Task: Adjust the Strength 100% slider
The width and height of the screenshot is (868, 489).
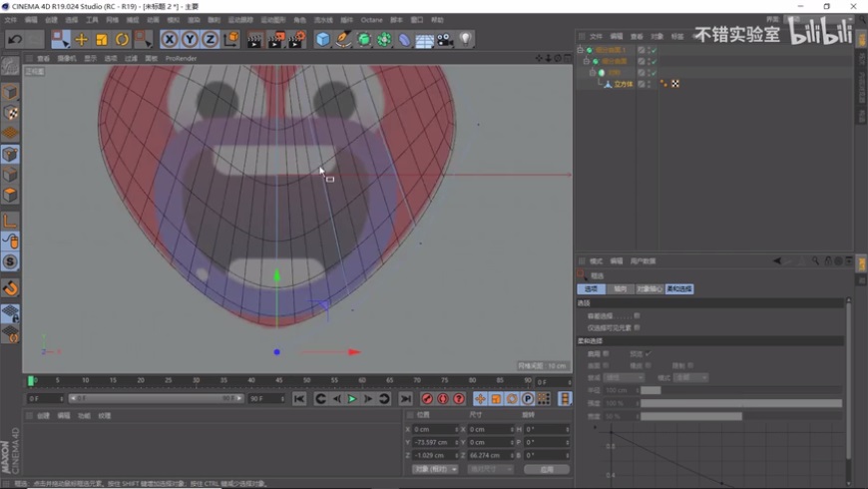Action: (741, 403)
